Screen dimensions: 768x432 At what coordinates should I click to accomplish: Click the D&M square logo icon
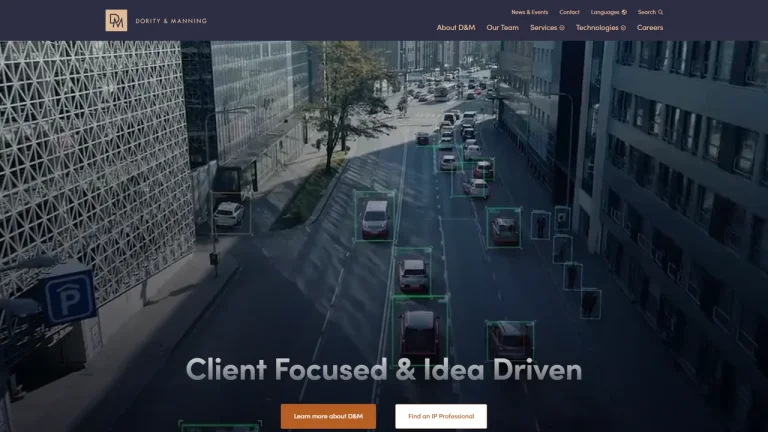tap(116, 21)
